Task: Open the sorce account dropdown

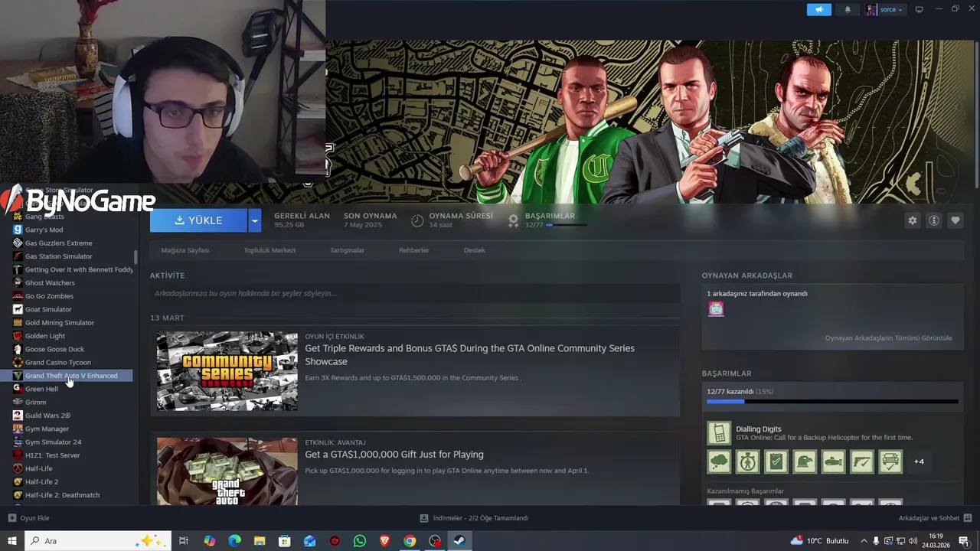Action: pos(885,10)
